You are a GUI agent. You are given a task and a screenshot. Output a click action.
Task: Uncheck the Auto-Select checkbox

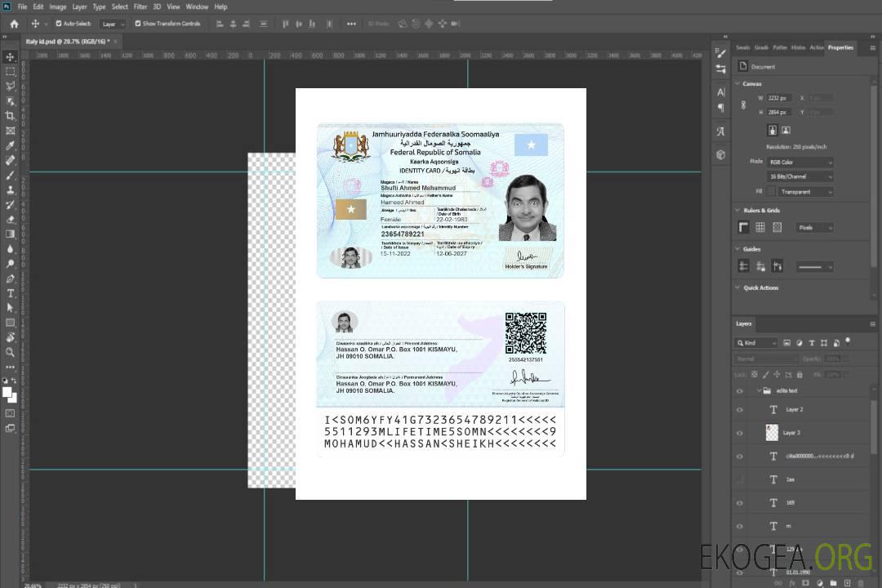tap(58, 24)
